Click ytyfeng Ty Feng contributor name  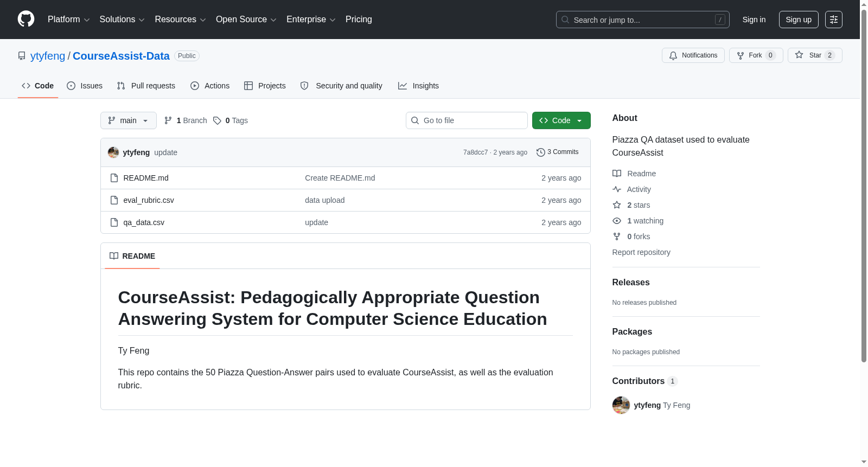pyautogui.click(x=662, y=405)
